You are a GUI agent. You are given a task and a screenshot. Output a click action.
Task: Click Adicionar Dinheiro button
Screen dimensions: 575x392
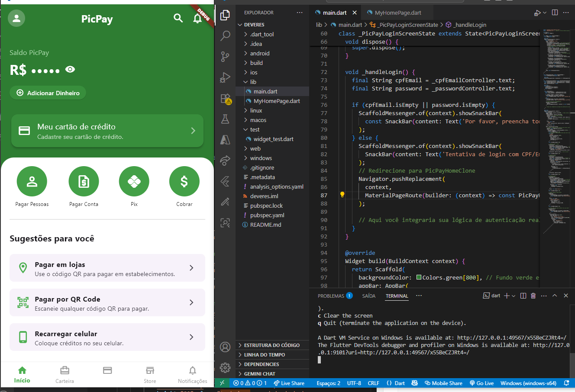pos(48,93)
